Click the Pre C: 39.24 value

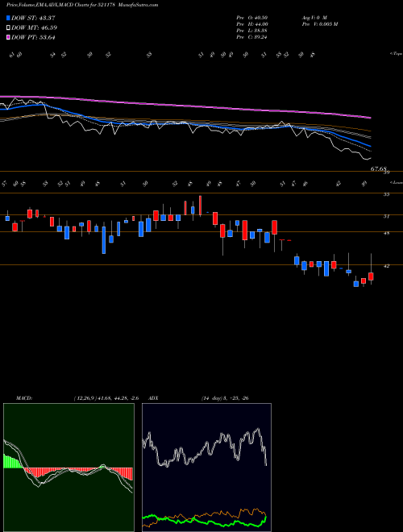(252, 37)
